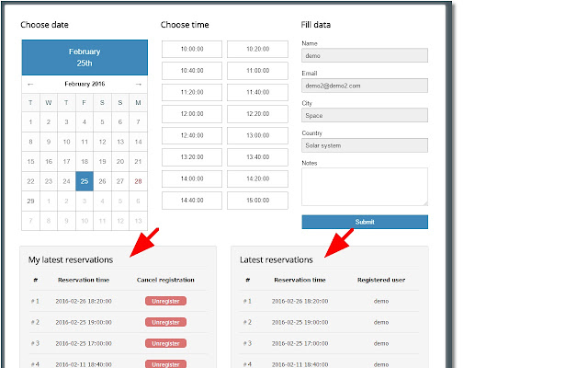Pick February 10 date cell
588x368 pixels.
pyautogui.click(x=66, y=142)
